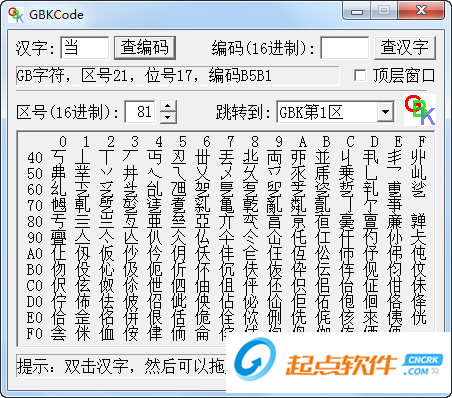The image size is (452, 398).
Task: Click column header A in the grid
Action: [x=303, y=142]
